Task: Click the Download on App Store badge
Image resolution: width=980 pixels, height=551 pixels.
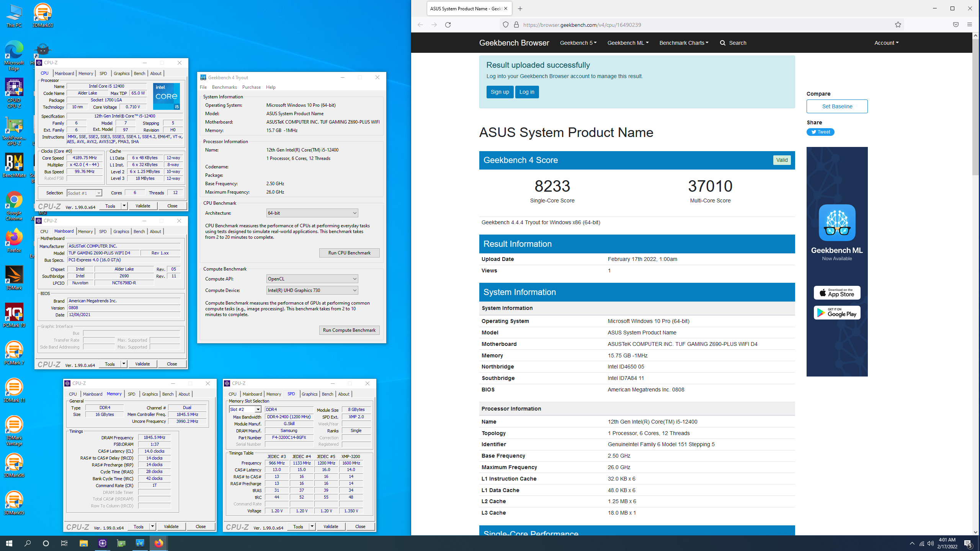Action: point(837,293)
